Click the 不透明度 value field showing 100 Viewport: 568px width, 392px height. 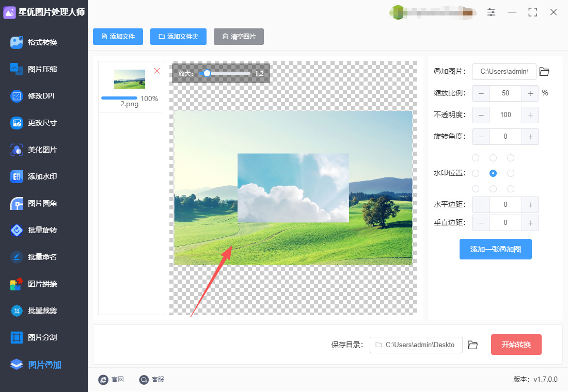pos(506,115)
